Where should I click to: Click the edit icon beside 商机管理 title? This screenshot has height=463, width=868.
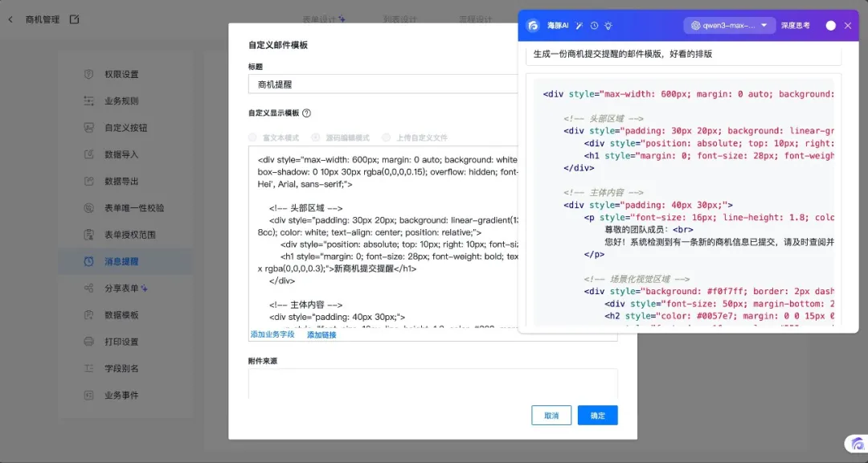pos(74,19)
